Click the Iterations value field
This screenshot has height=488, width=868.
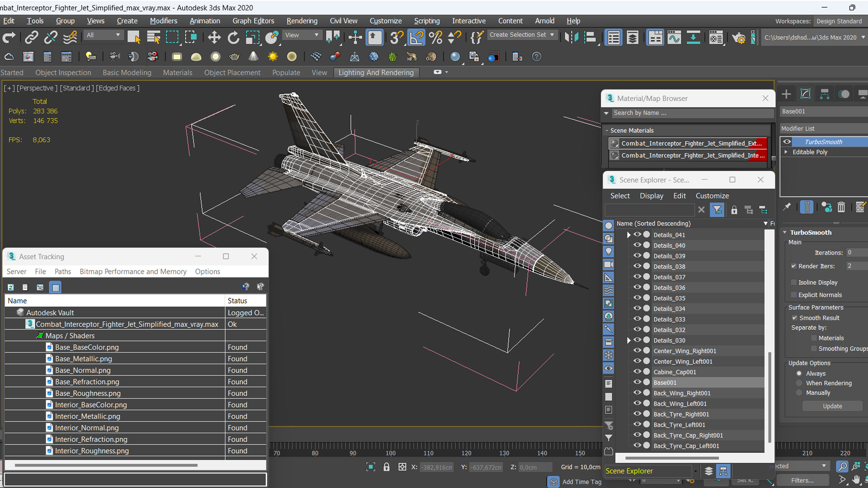click(857, 253)
